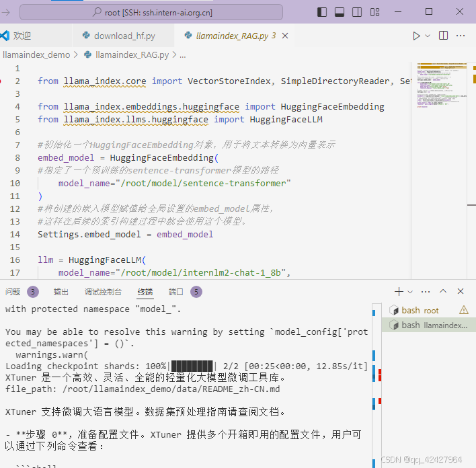Click the editor overview ruler scrollbar
Screen dimensions: 476x468
point(471,170)
